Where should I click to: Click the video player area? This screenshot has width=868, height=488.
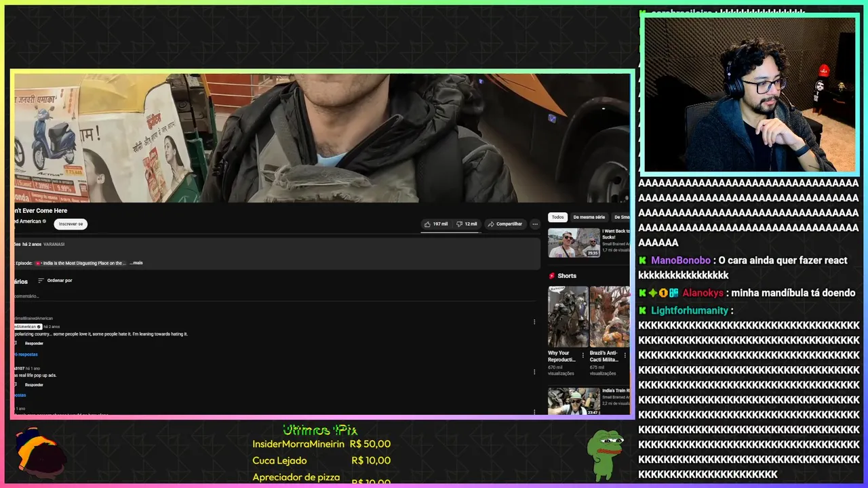click(x=322, y=138)
